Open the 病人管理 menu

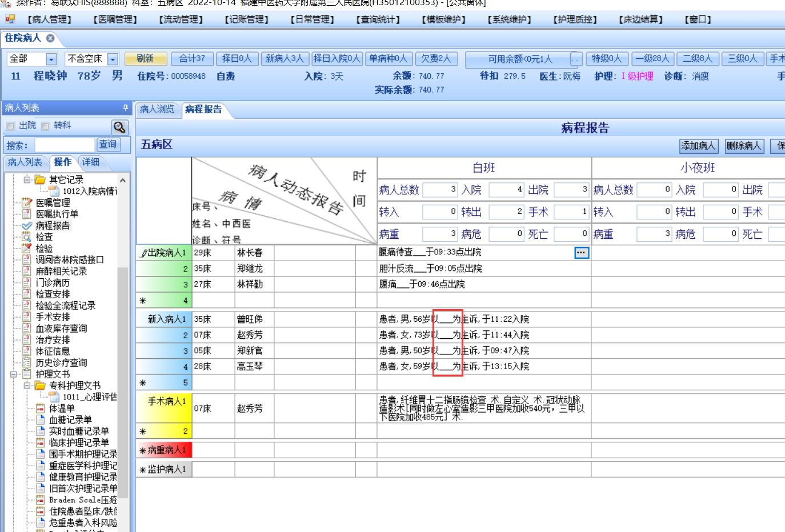tap(50, 19)
